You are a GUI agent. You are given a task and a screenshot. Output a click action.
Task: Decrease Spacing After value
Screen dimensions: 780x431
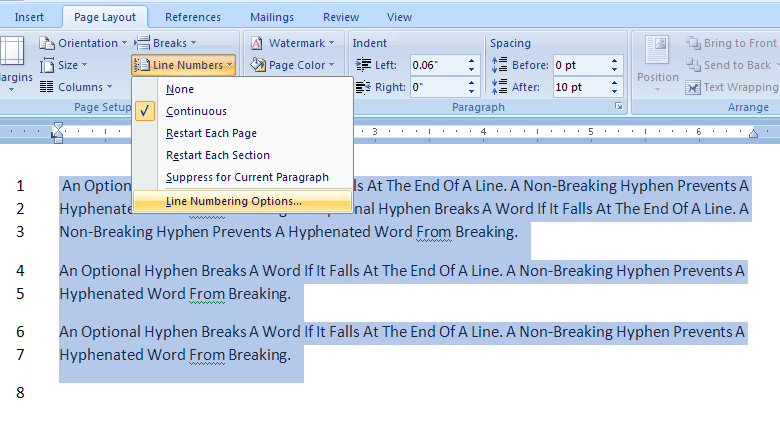pos(614,91)
